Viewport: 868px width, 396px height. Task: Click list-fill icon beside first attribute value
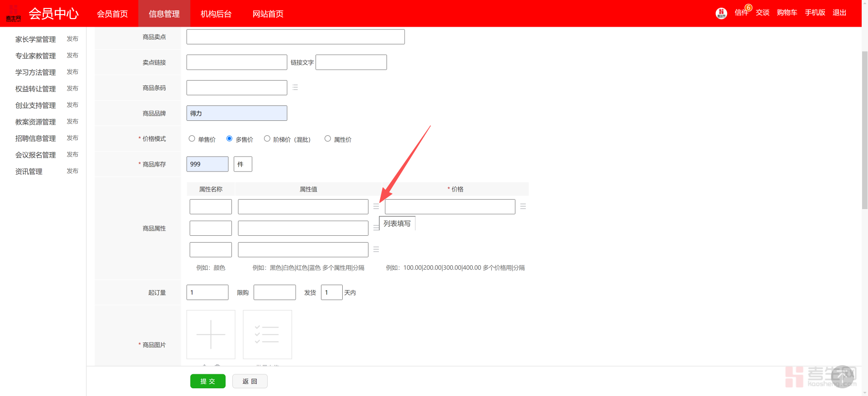tap(376, 206)
